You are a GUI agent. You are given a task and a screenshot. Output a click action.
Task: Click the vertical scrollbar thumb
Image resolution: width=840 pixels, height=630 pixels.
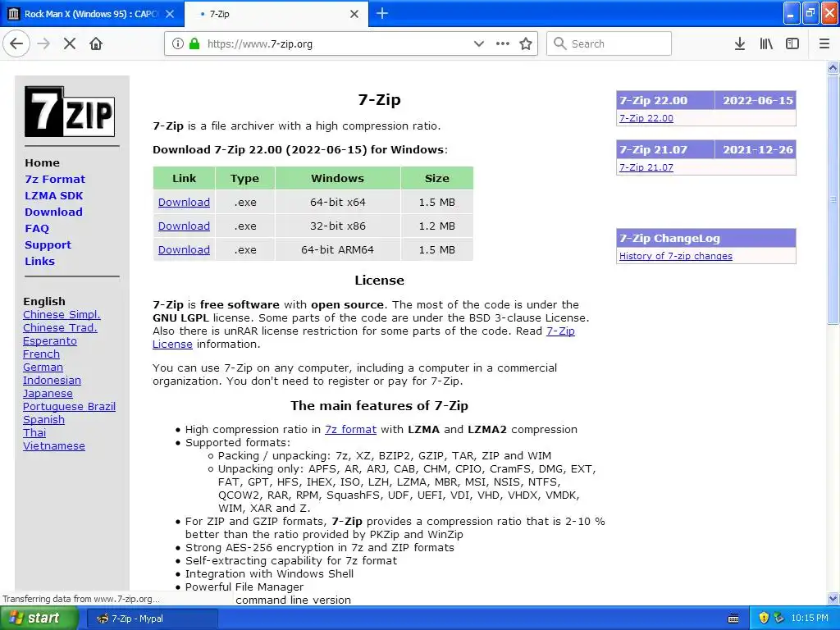833,199
